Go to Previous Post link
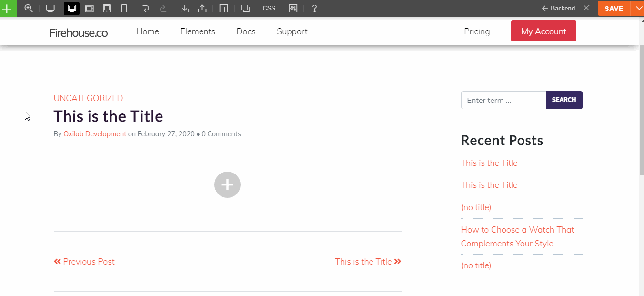Screen dimensions: 644x296 click(84, 262)
